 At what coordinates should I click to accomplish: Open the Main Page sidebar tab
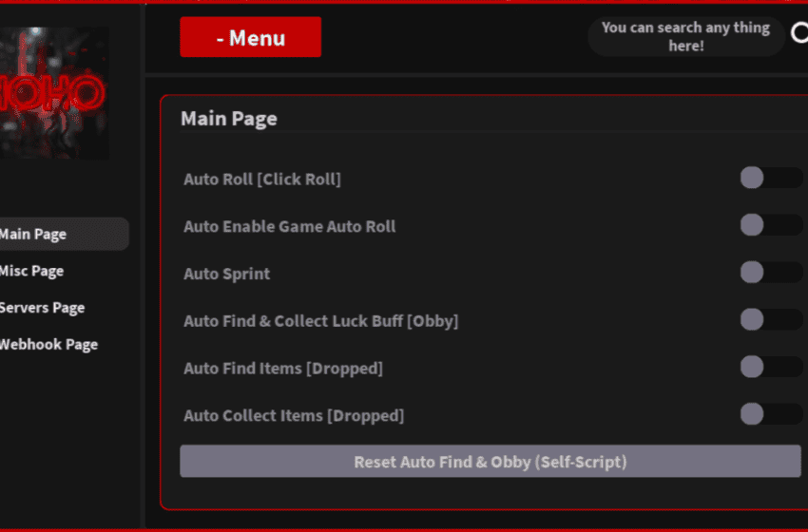click(64, 234)
